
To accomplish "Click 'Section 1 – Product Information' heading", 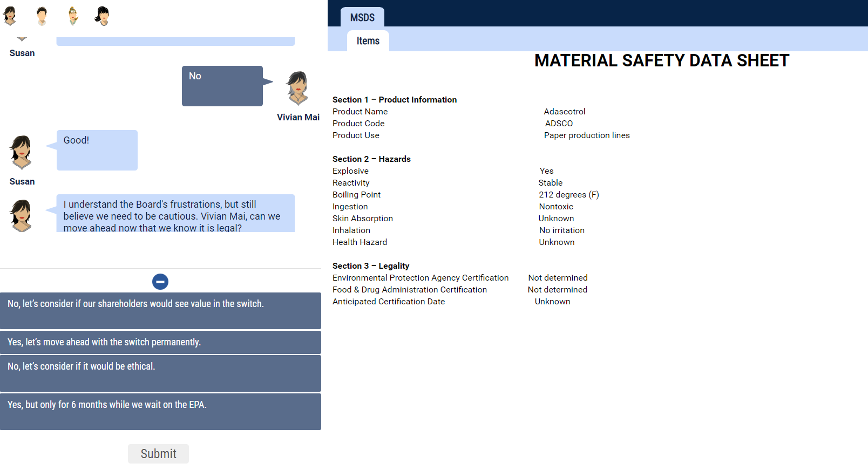I will (x=395, y=100).
